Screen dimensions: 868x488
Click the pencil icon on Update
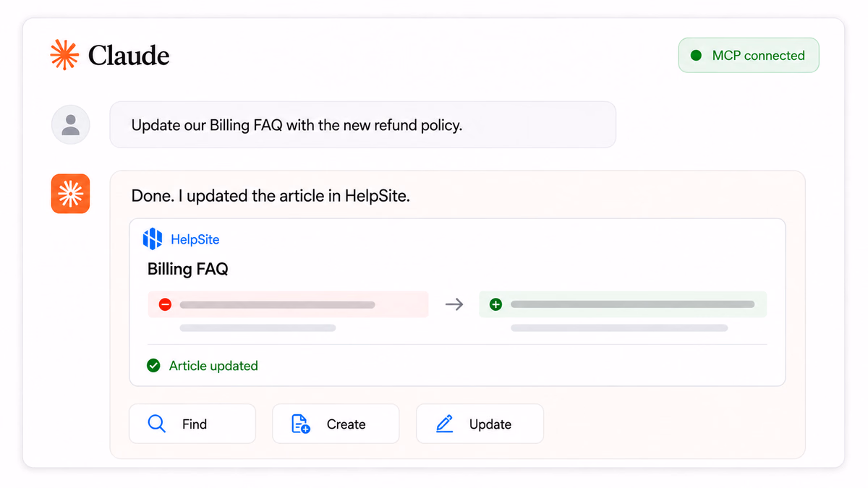[445, 424]
